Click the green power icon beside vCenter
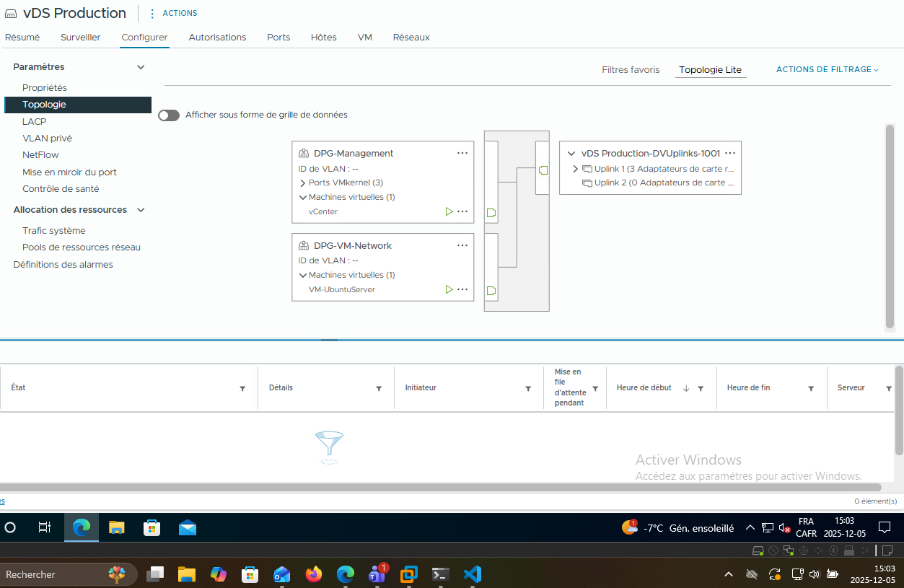Viewport: 904px width, 588px height. tap(449, 212)
